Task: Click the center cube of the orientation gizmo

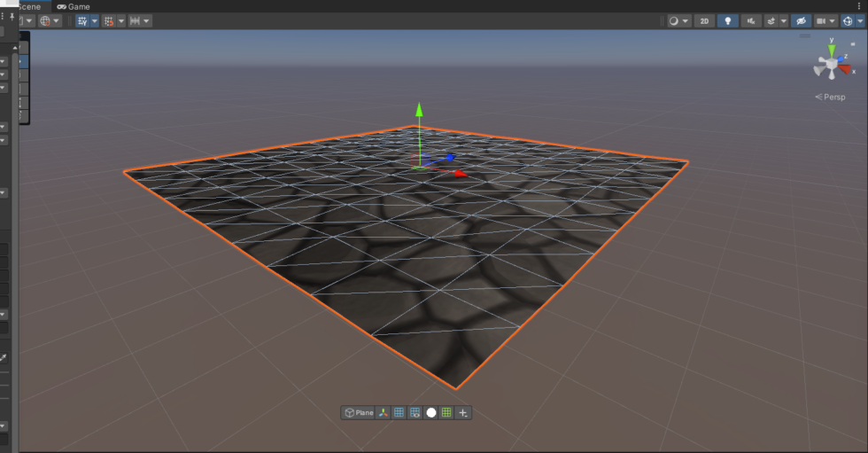Action: (x=831, y=64)
